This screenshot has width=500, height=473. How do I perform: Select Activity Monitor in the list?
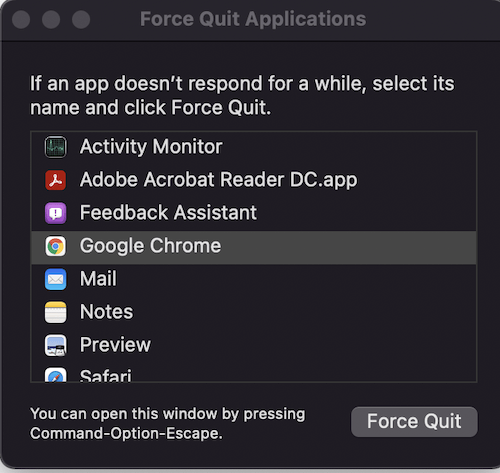254,147
